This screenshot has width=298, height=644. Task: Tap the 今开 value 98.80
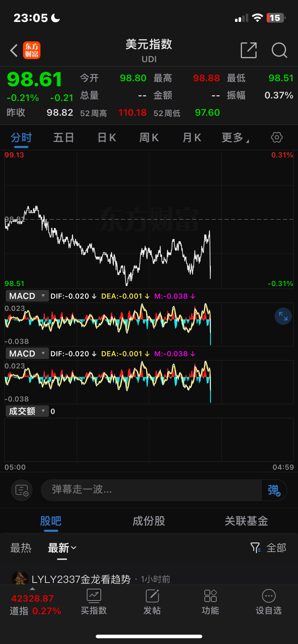coord(133,78)
